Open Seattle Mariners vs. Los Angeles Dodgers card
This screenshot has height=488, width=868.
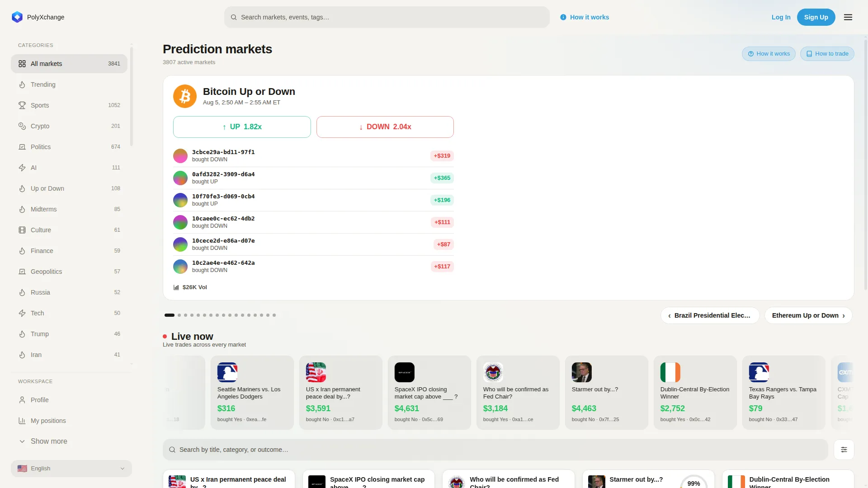(252, 393)
